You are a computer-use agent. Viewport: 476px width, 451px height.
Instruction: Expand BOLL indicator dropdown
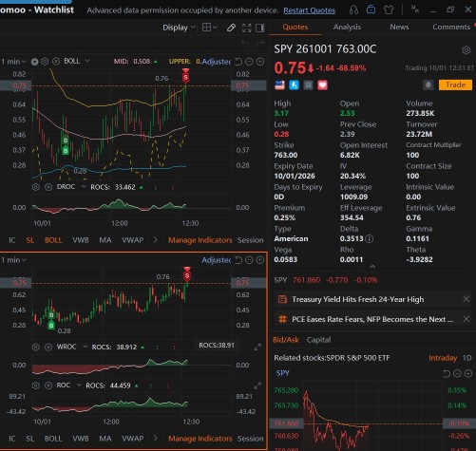coord(87,61)
